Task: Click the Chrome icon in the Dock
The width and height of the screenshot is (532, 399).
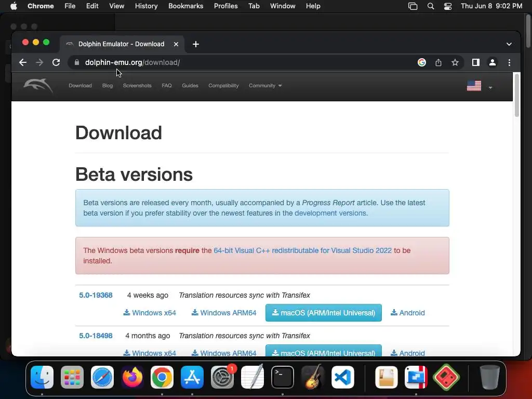Action: click(x=162, y=377)
